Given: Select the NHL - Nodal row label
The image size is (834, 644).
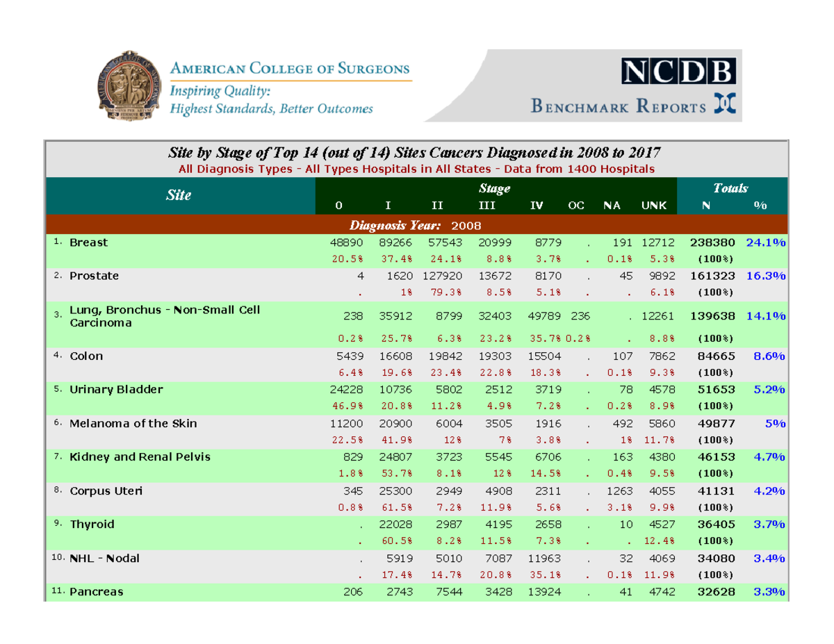Looking at the screenshot, I should [104, 558].
